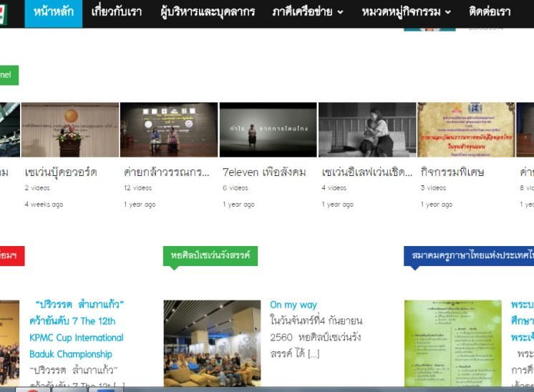Click the เซเว่นอีเลฟเว่นเชิด... title link

point(366,172)
